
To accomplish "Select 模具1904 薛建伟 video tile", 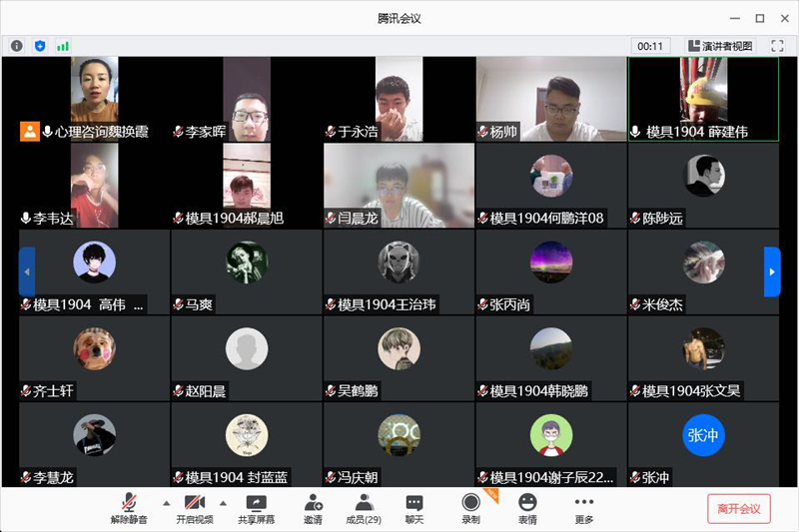I will pos(704,99).
